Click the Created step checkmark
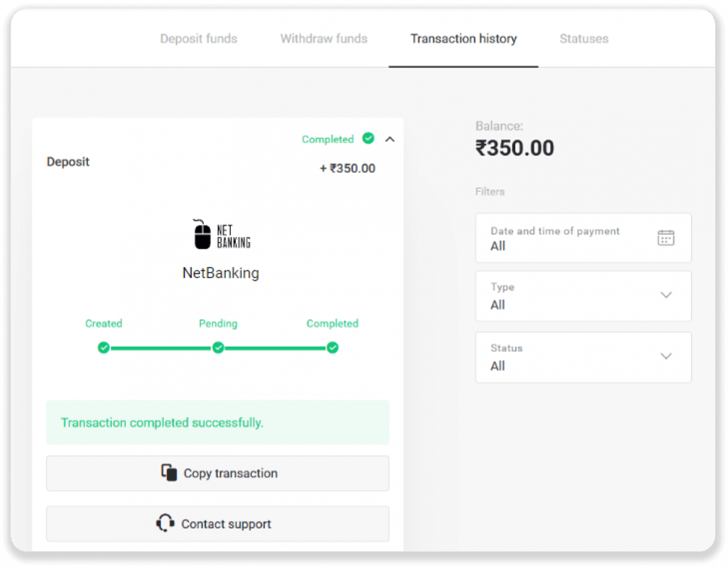728x567 pixels. (x=104, y=348)
